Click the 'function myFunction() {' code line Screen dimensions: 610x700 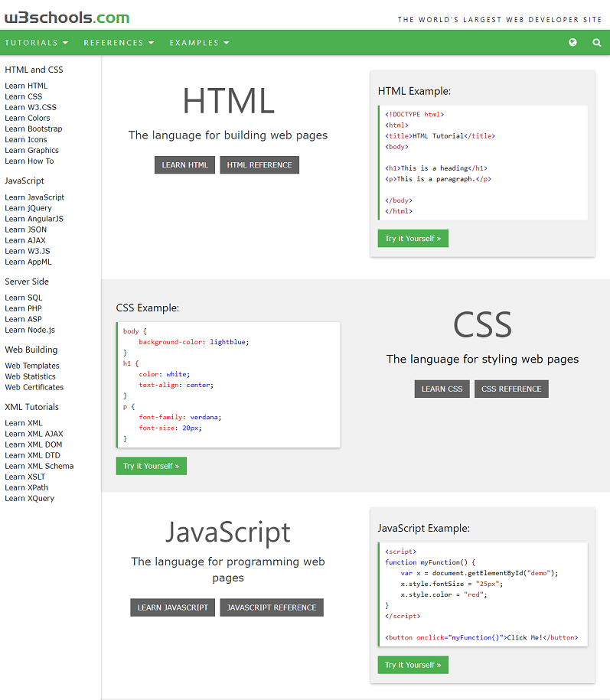430,562
